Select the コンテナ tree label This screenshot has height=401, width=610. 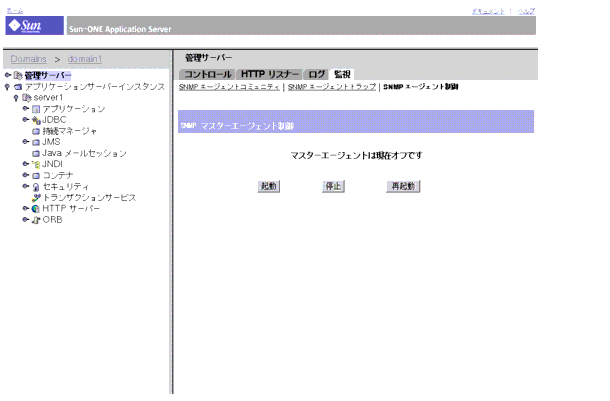[58, 175]
